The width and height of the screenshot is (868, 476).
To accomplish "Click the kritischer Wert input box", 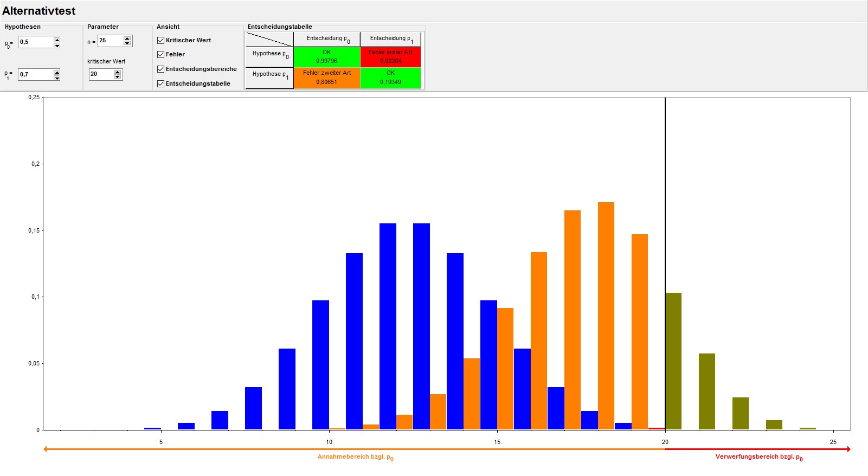I will 101,74.
